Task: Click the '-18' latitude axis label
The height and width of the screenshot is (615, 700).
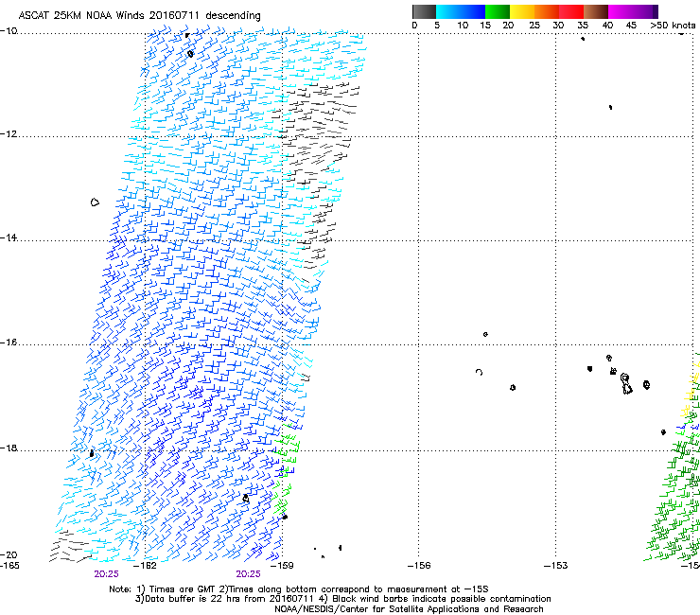Action: [9, 448]
